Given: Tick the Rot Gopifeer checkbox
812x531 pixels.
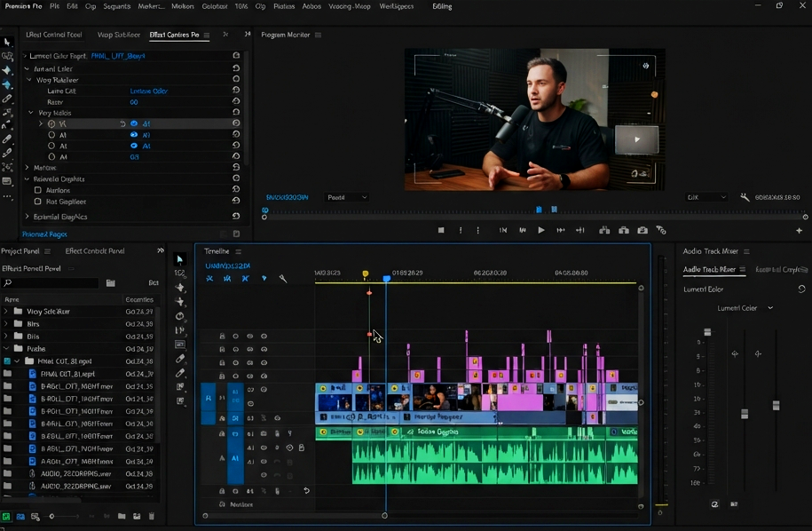Looking at the screenshot, I should click(x=38, y=202).
